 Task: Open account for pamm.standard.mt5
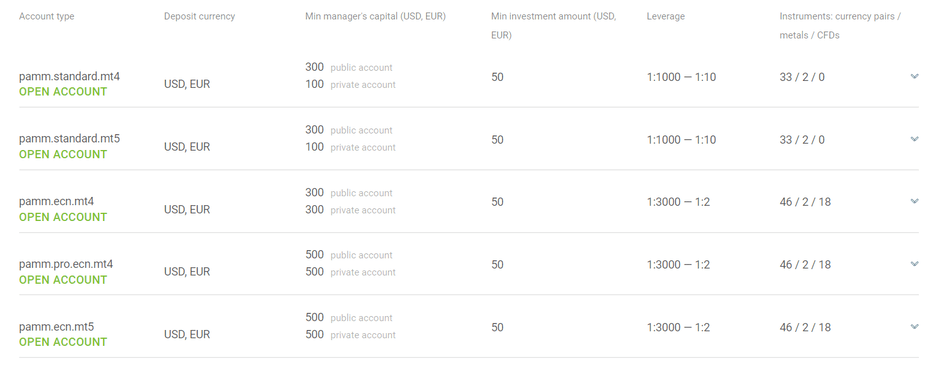tap(63, 154)
